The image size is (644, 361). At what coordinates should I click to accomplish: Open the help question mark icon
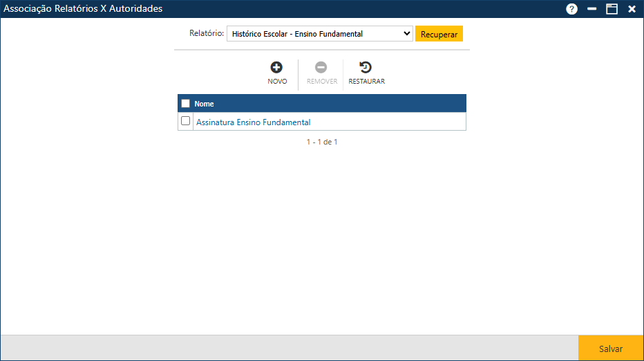point(571,8)
